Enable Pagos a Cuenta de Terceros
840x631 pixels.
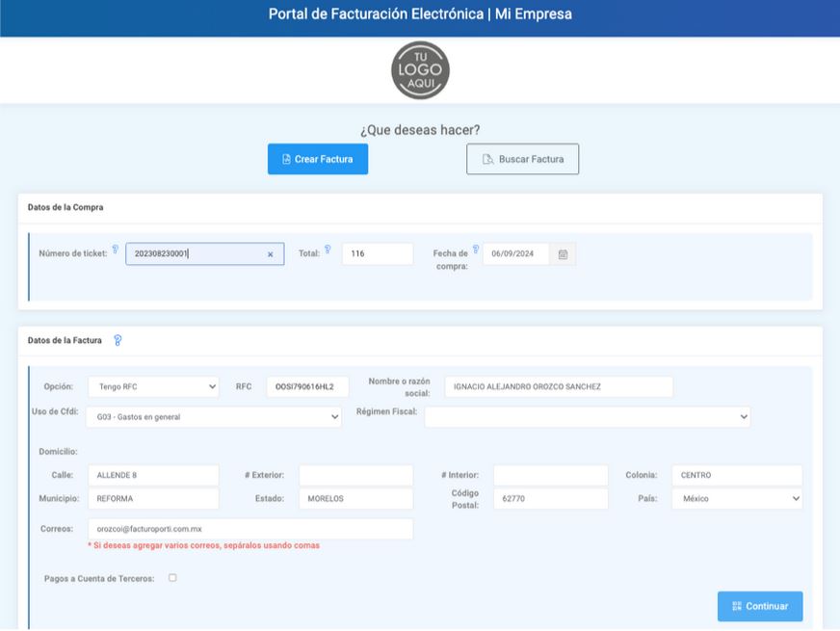pyautogui.click(x=174, y=576)
